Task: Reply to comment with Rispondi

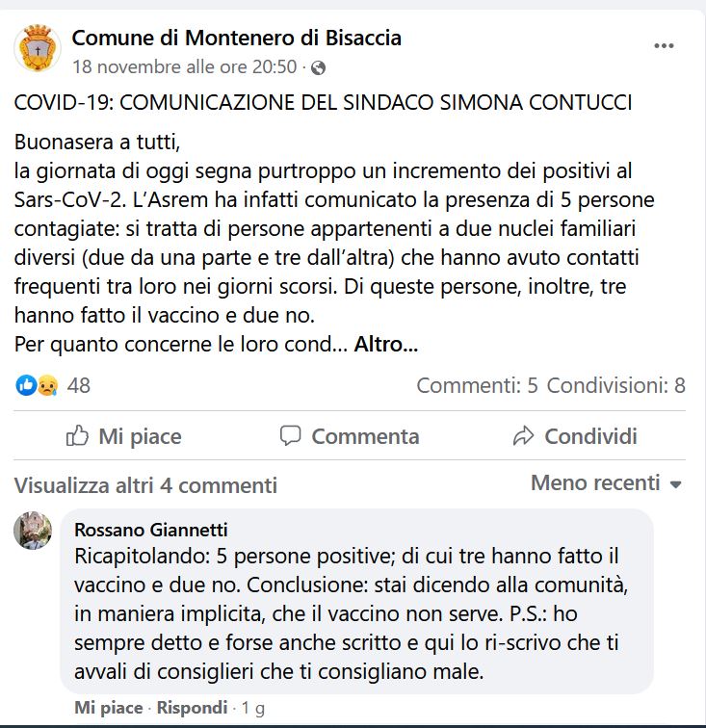Action: [192, 708]
